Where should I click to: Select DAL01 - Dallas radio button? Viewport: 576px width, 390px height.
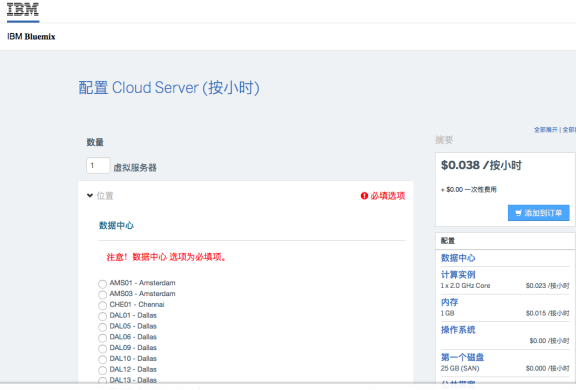click(102, 316)
